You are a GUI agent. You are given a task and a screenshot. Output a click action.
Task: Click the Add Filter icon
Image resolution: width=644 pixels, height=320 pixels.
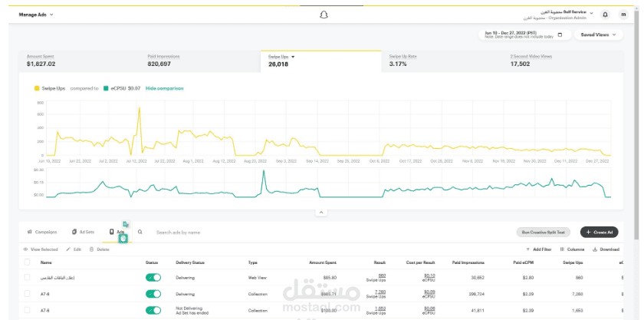[x=527, y=249]
